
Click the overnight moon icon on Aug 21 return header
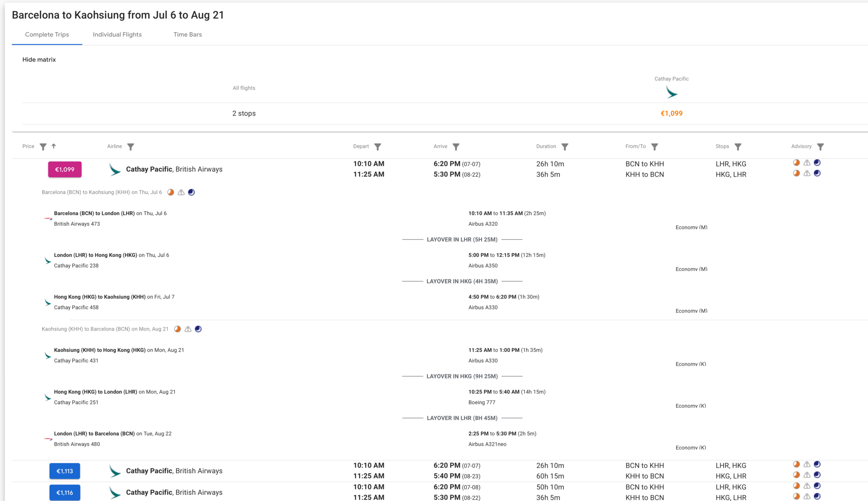[x=198, y=329]
